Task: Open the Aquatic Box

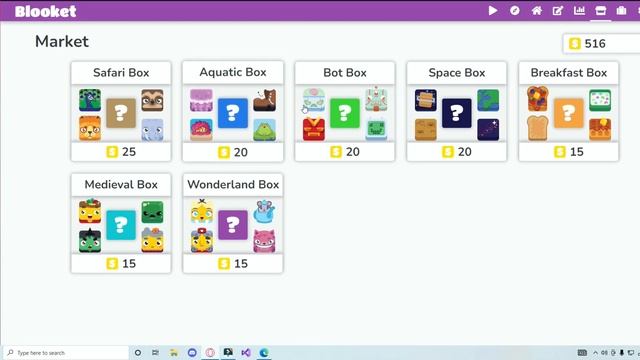Action: tap(233, 111)
